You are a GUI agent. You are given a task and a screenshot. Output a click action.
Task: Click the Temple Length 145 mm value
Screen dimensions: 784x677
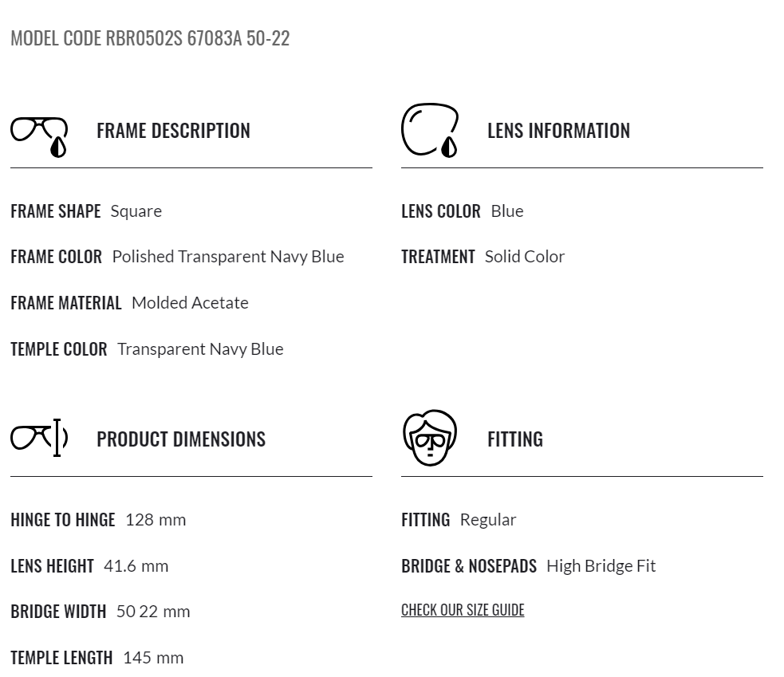(153, 658)
